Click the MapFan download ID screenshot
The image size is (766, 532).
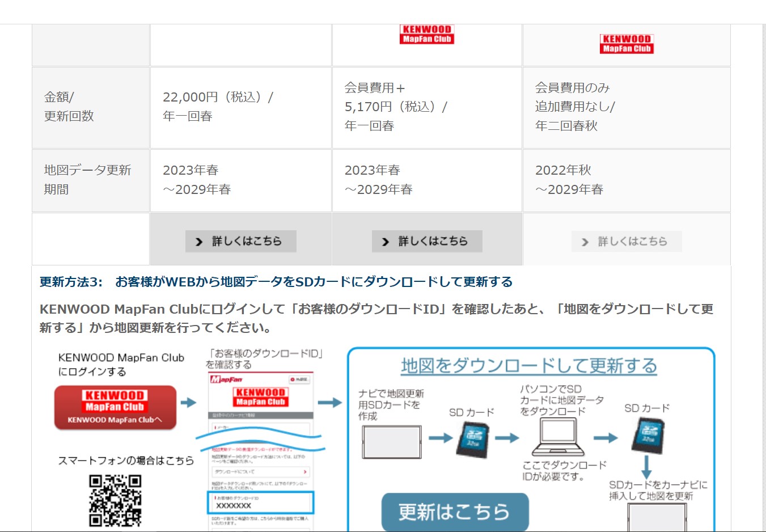(260, 451)
